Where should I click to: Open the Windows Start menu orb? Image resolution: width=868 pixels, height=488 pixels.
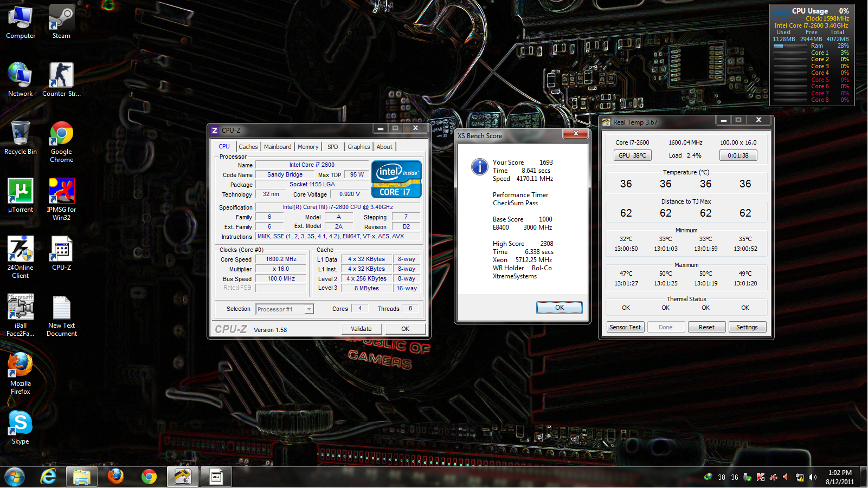(x=15, y=477)
